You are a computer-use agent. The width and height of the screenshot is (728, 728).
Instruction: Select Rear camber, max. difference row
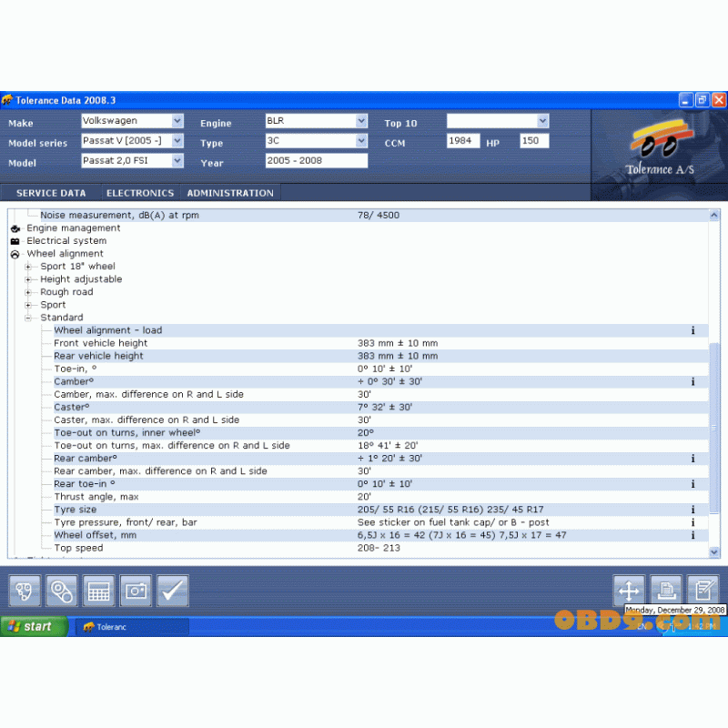pyautogui.click(x=380, y=471)
